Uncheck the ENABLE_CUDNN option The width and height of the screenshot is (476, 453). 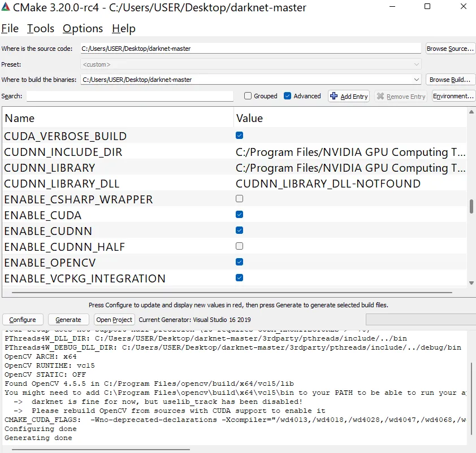239,230
